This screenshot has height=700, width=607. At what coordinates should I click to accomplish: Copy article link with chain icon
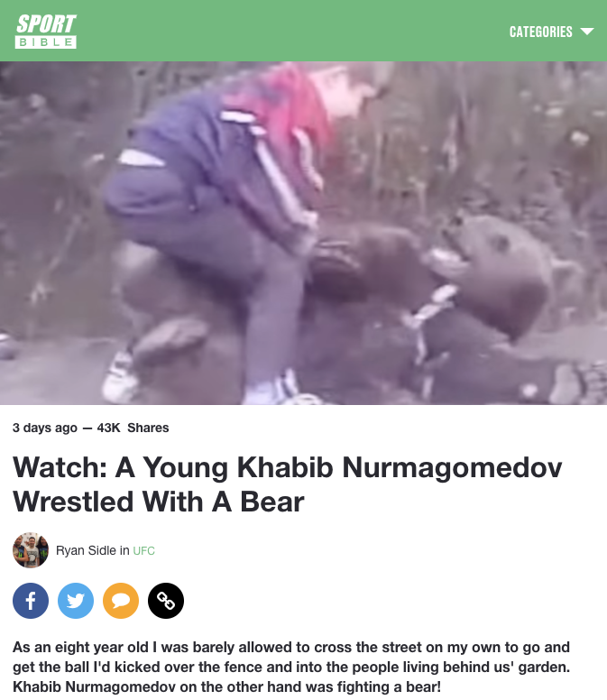point(166,601)
